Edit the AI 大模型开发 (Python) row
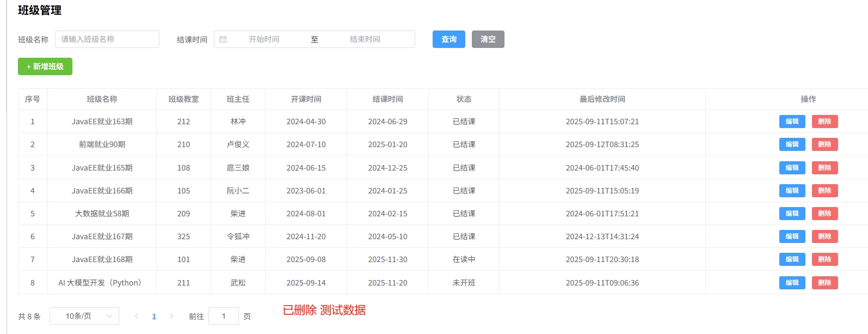Image resolution: width=868 pixels, height=334 pixels. [792, 283]
